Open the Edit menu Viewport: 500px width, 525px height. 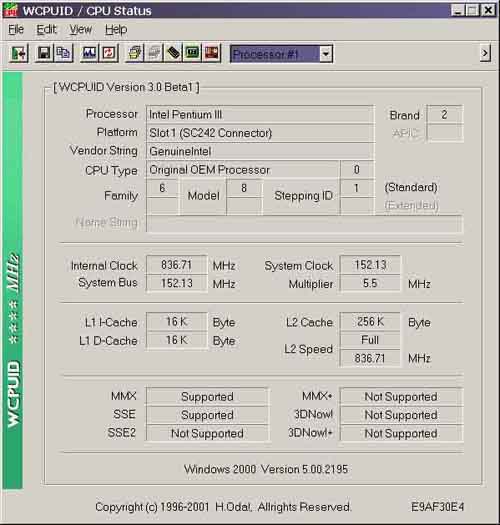pyautogui.click(x=46, y=29)
